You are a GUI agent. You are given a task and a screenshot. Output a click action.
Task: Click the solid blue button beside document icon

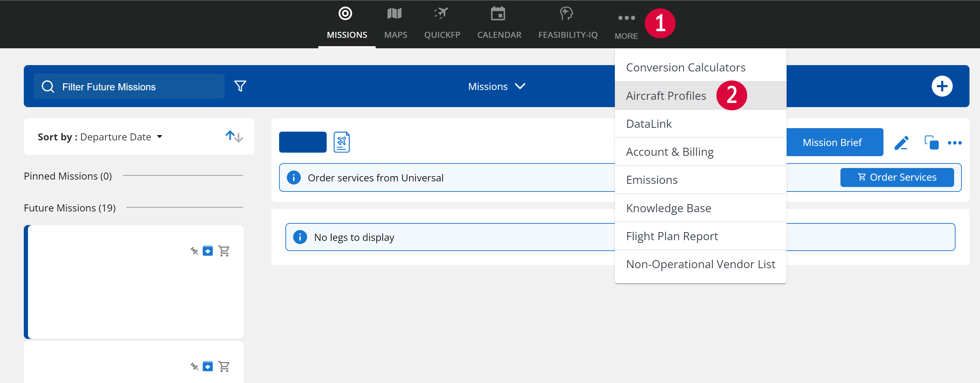click(x=303, y=142)
